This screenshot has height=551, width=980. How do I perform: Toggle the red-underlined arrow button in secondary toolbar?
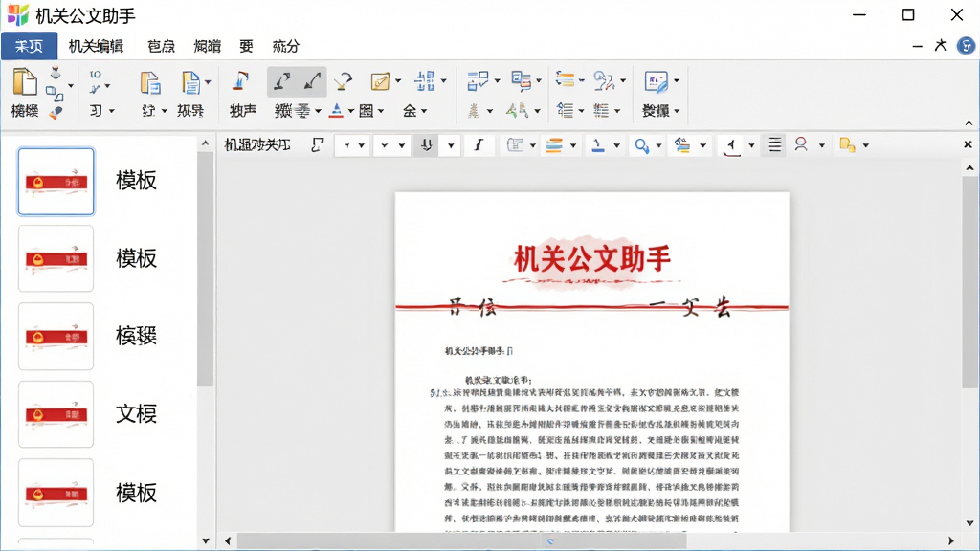[730, 145]
